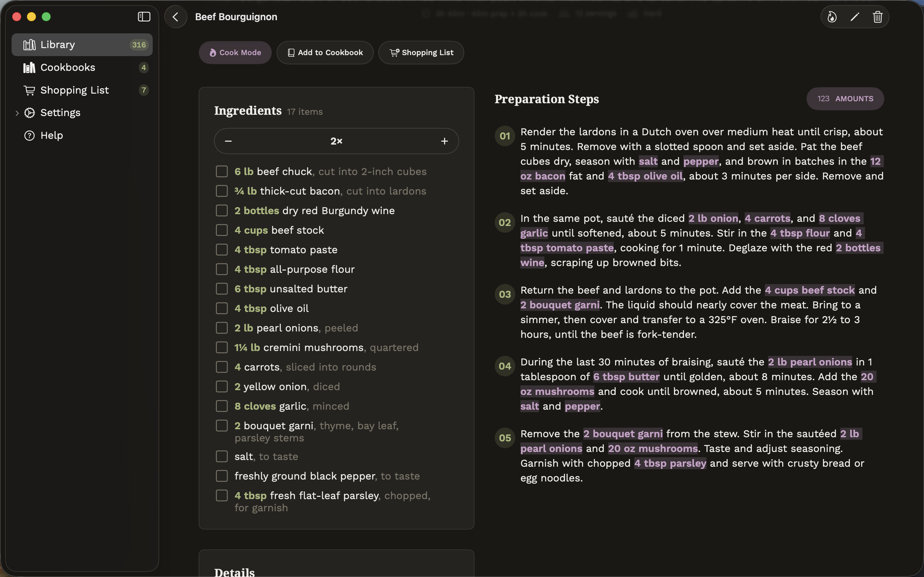Open Help from the sidebar
The width and height of the screenshot is (924, 577).
[x=82, y=136]
